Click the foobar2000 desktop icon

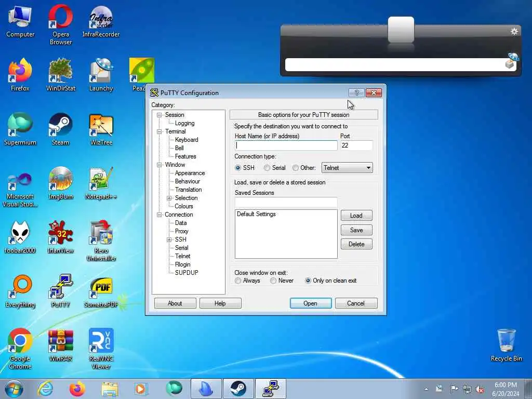20,237
